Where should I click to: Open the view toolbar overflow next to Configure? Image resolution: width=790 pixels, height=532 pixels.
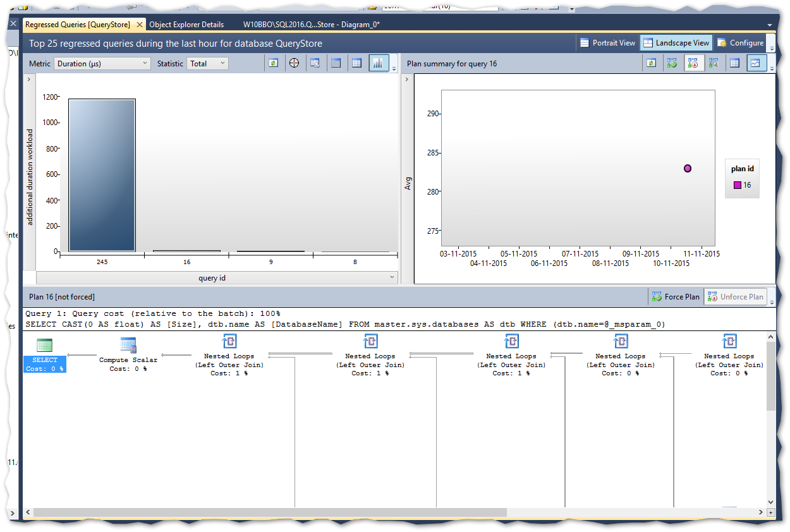[771, 48]
